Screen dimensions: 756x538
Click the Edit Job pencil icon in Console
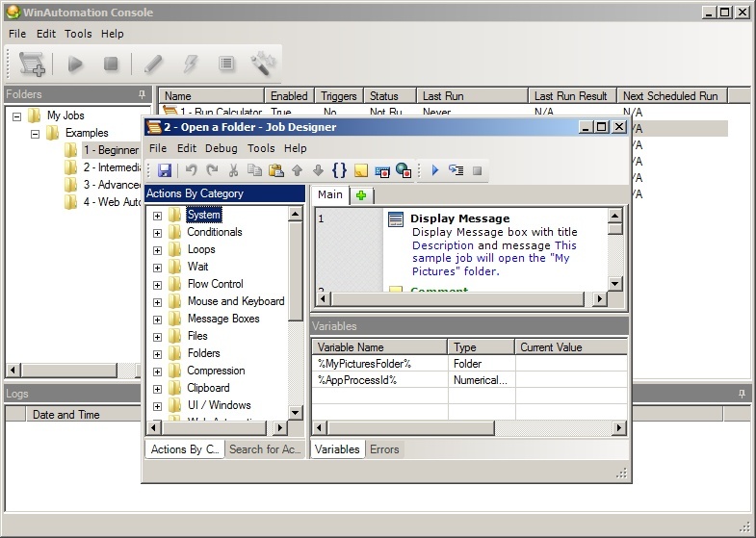153,64
